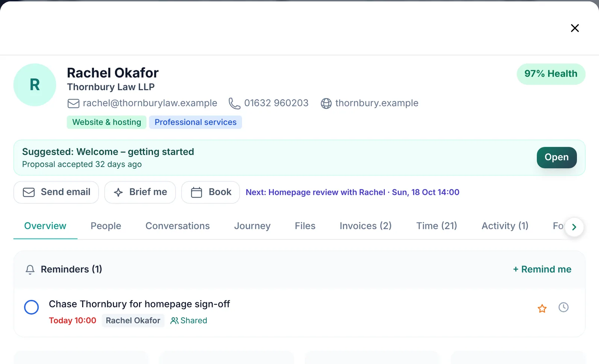Click the Reminders (1) heading
The height and width of the screenshot is (364, 599).
pyautogui.click(x=72, y=269)
